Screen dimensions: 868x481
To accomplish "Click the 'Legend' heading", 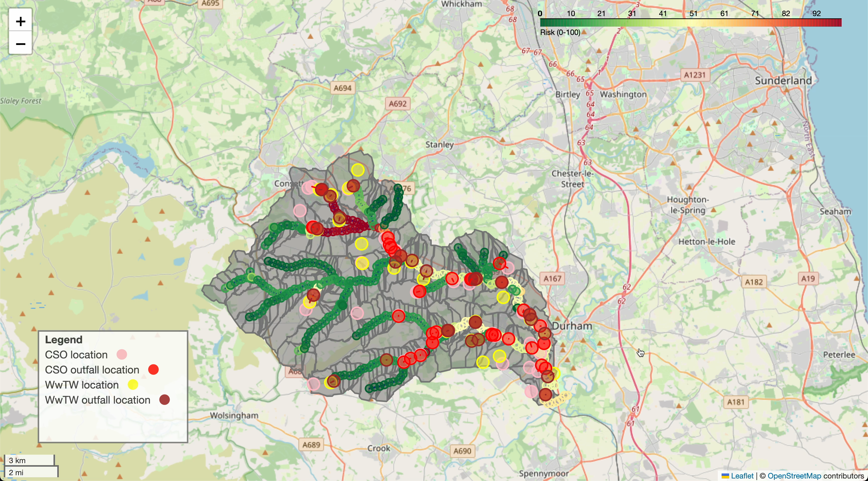I will (64, 340).
